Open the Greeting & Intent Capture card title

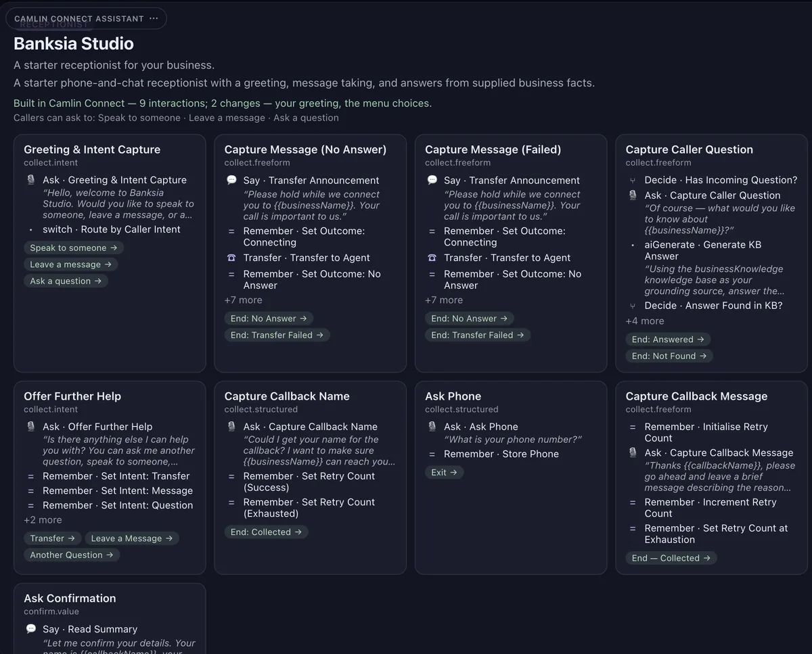tap(92, 149)
